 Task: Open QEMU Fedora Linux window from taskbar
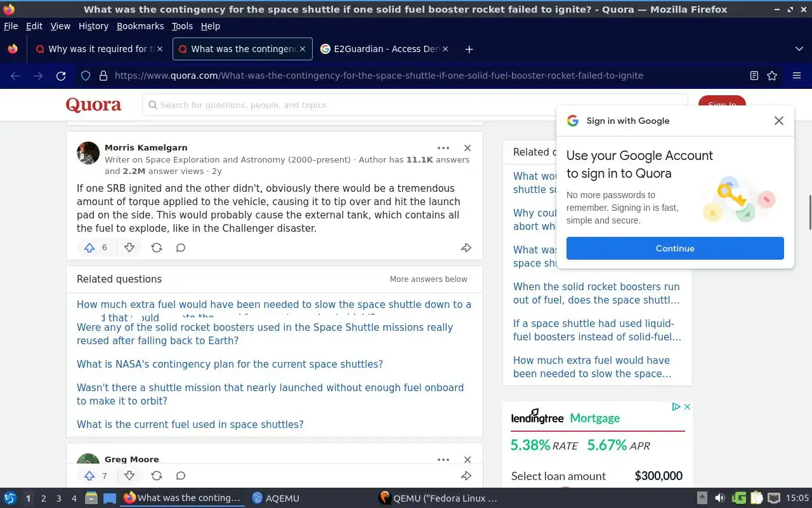tap(438, 498)
